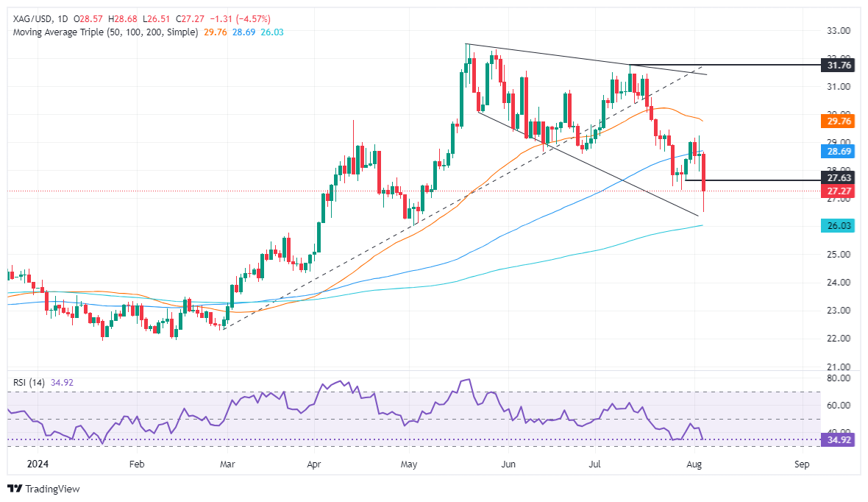This screenshot has height=502, width=868.
Task: Select the Aug date on time axis
Action: pos(694,464)
